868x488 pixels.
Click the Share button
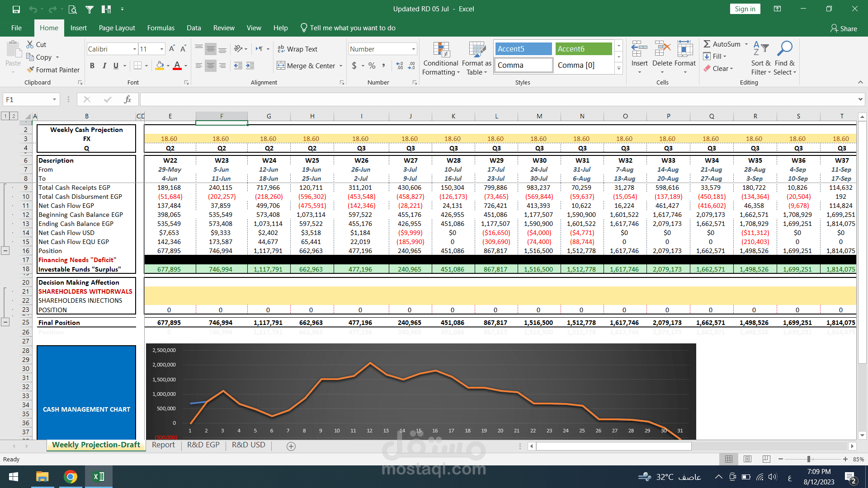point(844,28)
